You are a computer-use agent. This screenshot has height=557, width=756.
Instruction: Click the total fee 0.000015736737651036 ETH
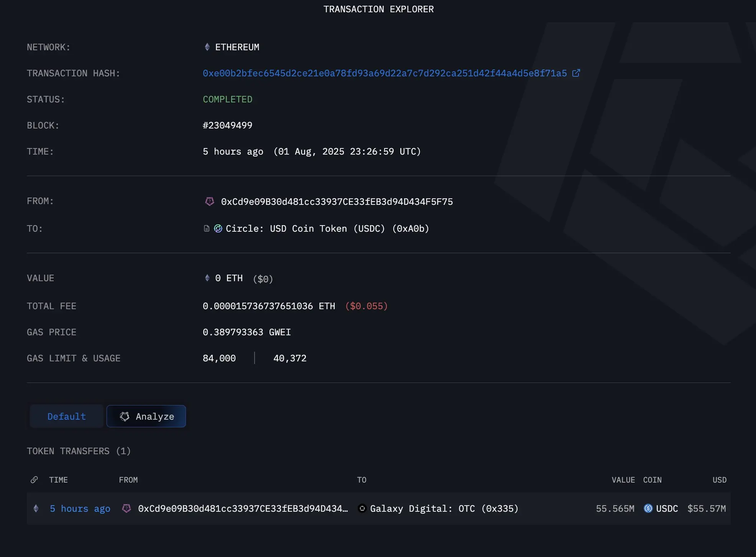[x=269, y=306]
